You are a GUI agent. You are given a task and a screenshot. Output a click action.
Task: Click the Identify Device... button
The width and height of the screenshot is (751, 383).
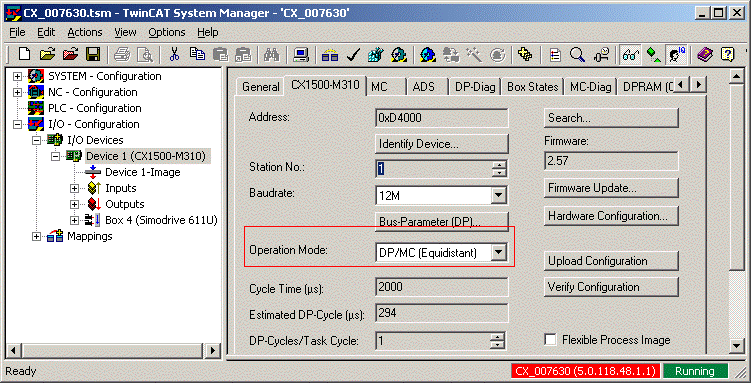pos(441,144)
